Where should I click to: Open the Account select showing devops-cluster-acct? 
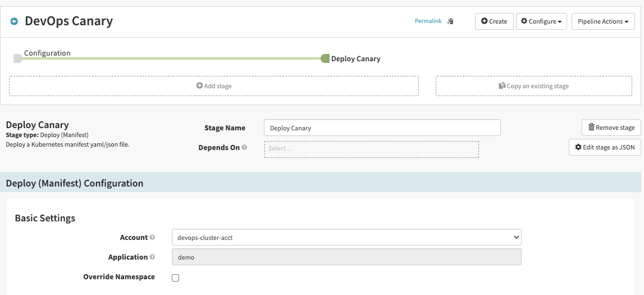[346, 237]
